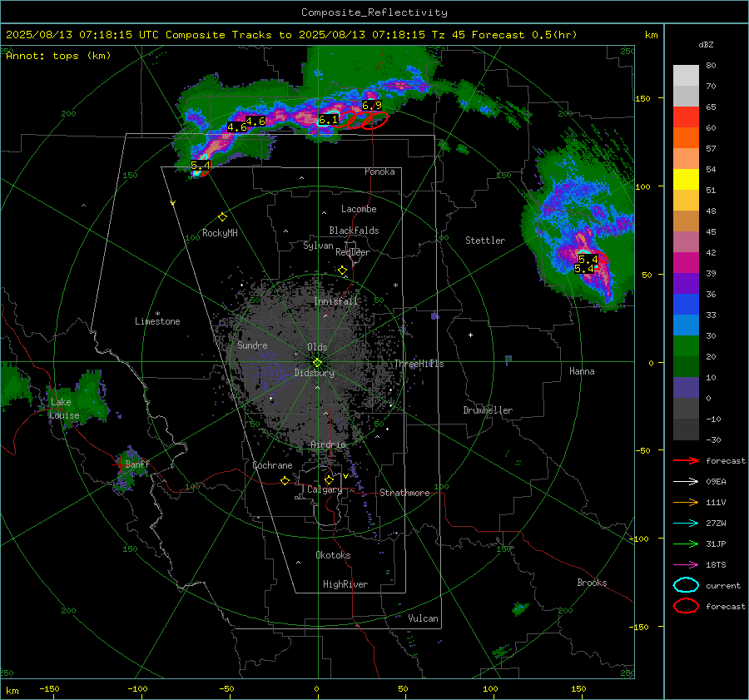The image size is (749, 700).
Task: Click the red legend color swatch
Action: pyautogui.click(x=686, y=117)
